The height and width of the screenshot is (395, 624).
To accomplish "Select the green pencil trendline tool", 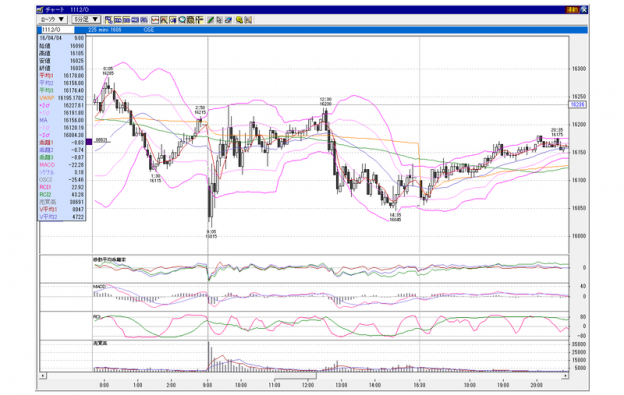I will click(x=211, y=19).
